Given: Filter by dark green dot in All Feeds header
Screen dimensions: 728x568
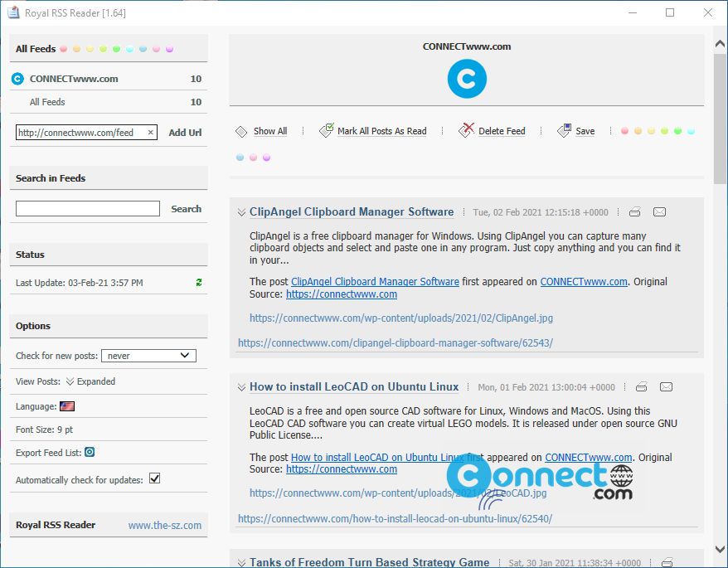Looking at the screenshot, I should 117,49.
